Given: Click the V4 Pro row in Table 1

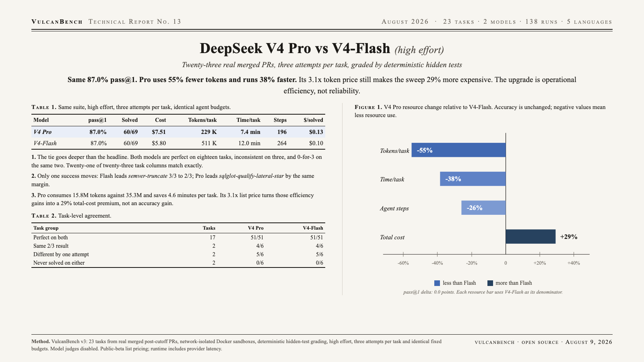Looking at the screenshot, I should pyautogui.click(x=178, y=132).
